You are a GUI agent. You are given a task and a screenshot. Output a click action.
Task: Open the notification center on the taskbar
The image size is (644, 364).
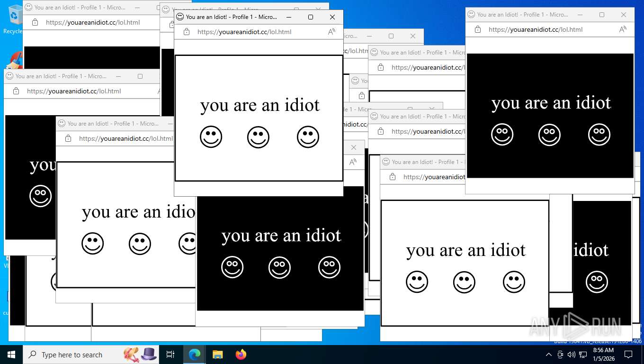point(628,355)
